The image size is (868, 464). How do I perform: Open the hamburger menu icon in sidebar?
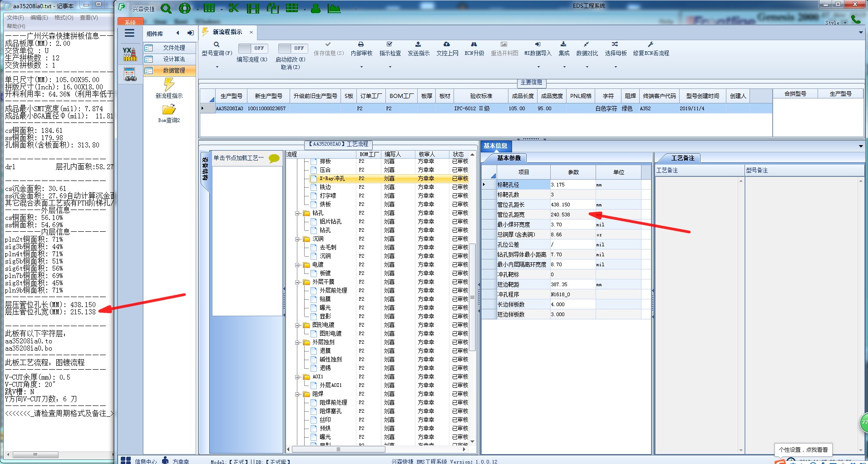[129, 33]
